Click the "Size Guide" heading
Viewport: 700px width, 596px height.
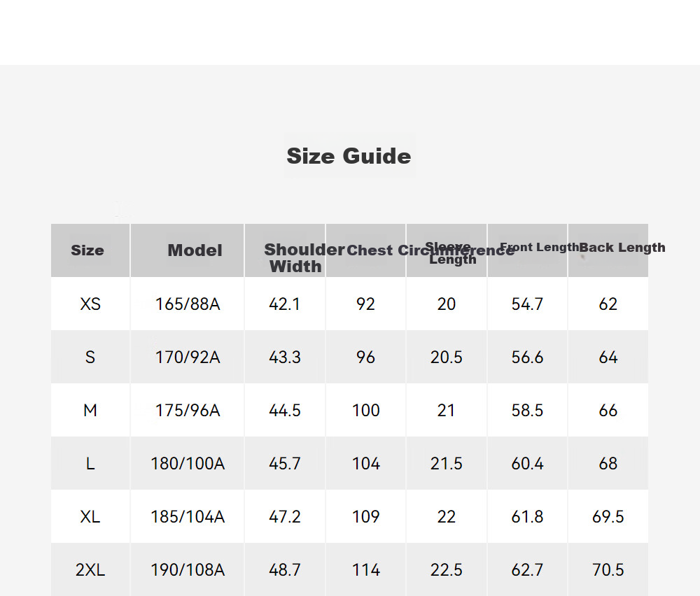[x=349, y=156]
